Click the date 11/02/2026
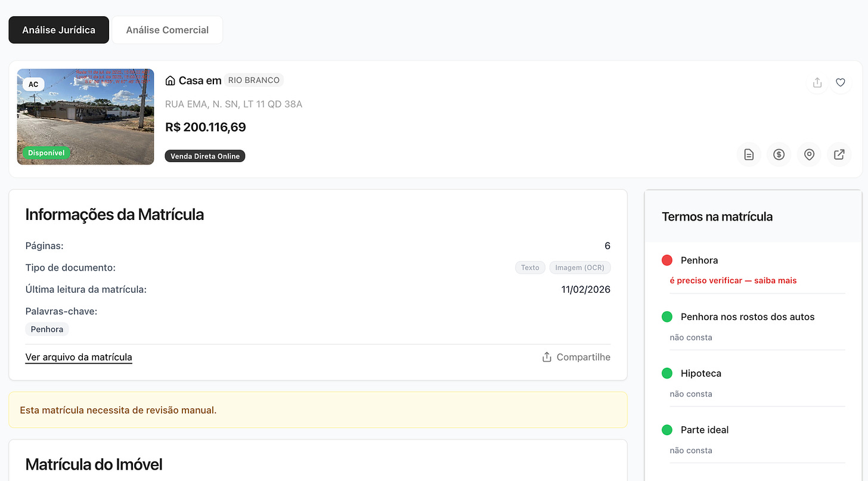Image resolution: width=868 pixels, height=481 pixels. (585, 290)
